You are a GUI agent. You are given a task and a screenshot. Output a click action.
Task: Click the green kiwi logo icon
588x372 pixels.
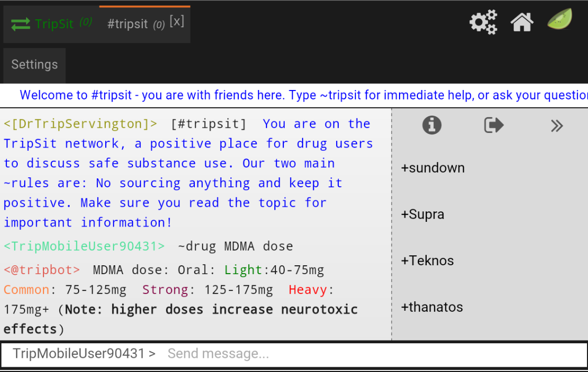[560, 19]
